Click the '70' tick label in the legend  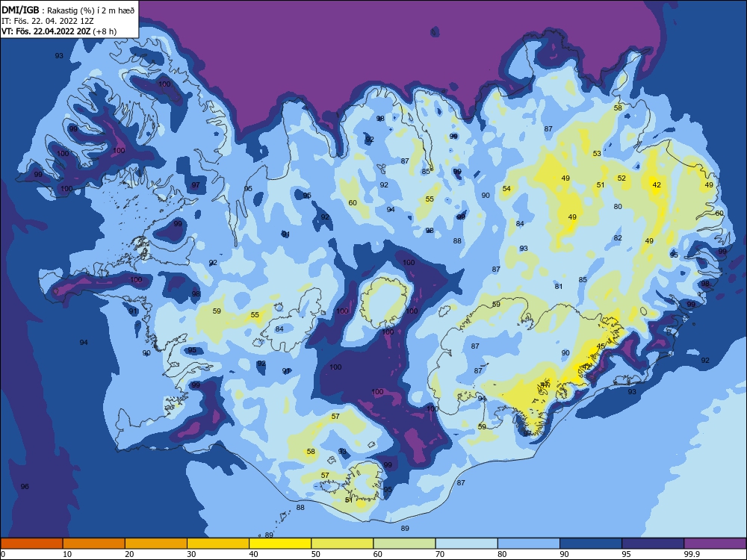pyautogui.click(x=440, y=554)
